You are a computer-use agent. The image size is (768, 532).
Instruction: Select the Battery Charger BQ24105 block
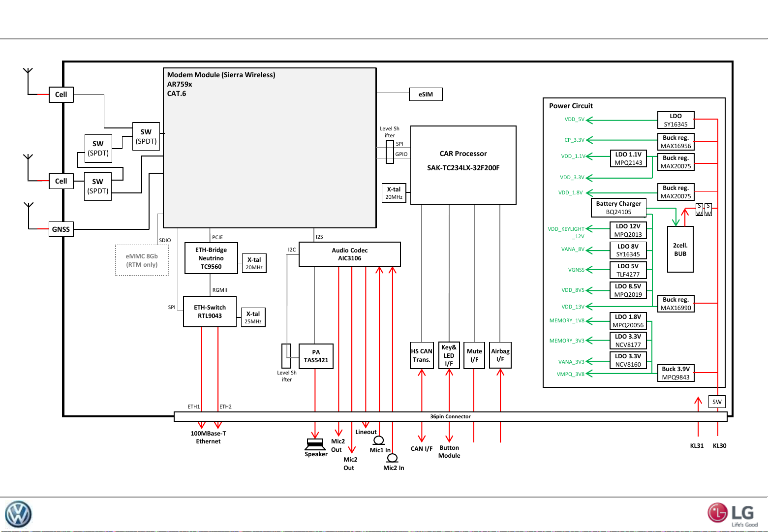(618, 208)
